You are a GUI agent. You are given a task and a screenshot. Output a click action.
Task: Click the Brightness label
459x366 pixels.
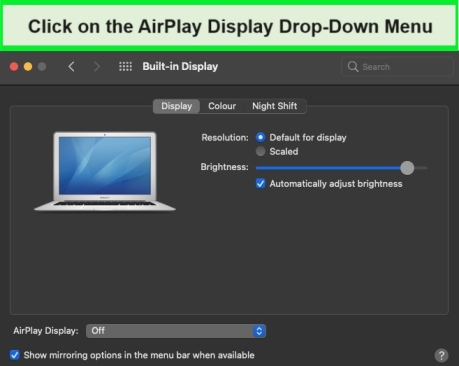pyautogui.click(x=224, y=167)
